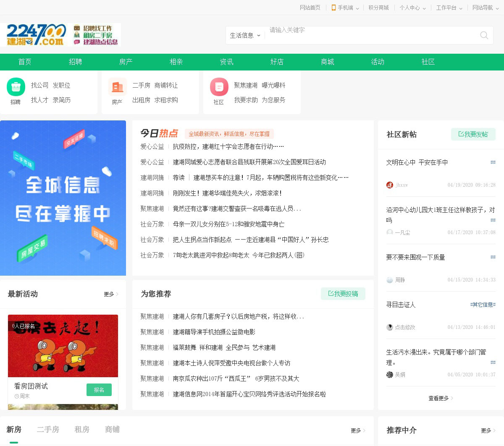Switch to the 二手房 tab
Screen dimensions: 504x446
tap(48, 430)
